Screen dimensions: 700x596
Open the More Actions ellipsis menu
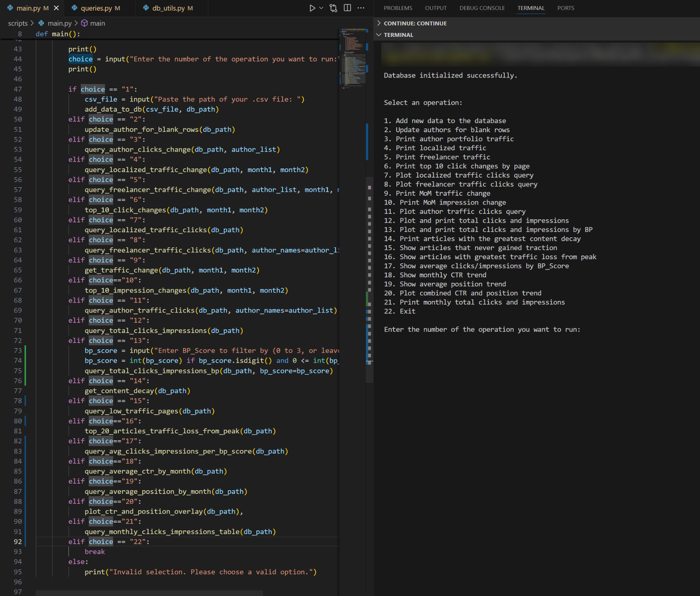(361, 8)
